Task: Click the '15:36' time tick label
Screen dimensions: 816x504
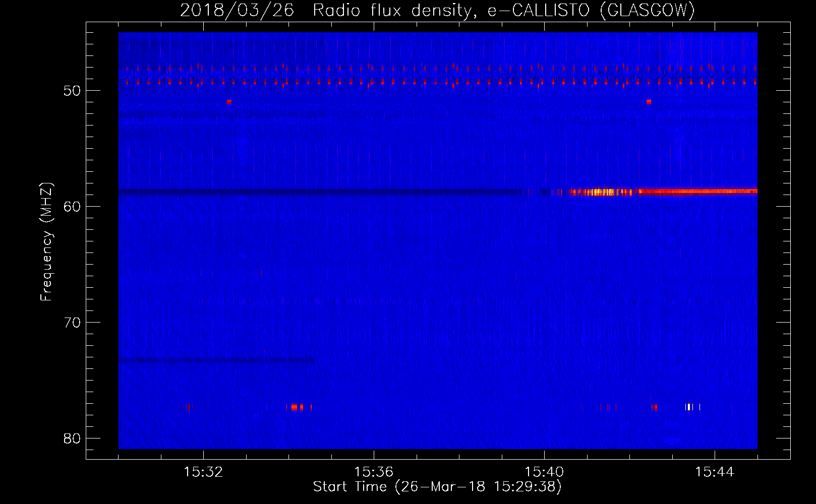Action: (374, 472)
